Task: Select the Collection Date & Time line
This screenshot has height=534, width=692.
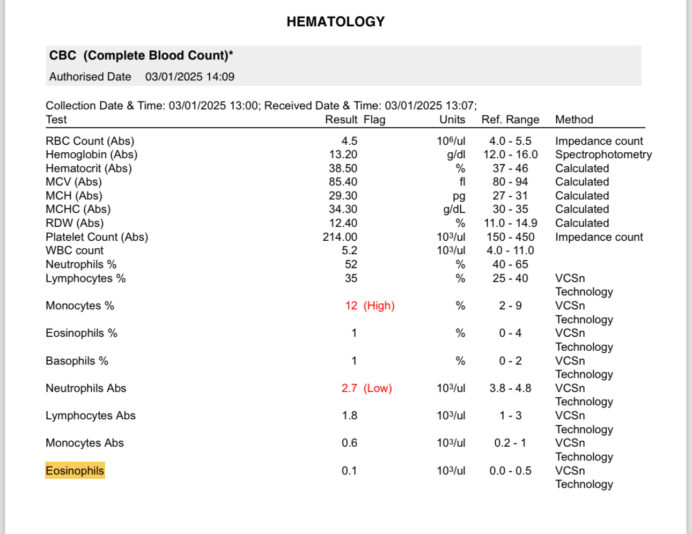Action: pyautogui.click(x=261, y=105)
